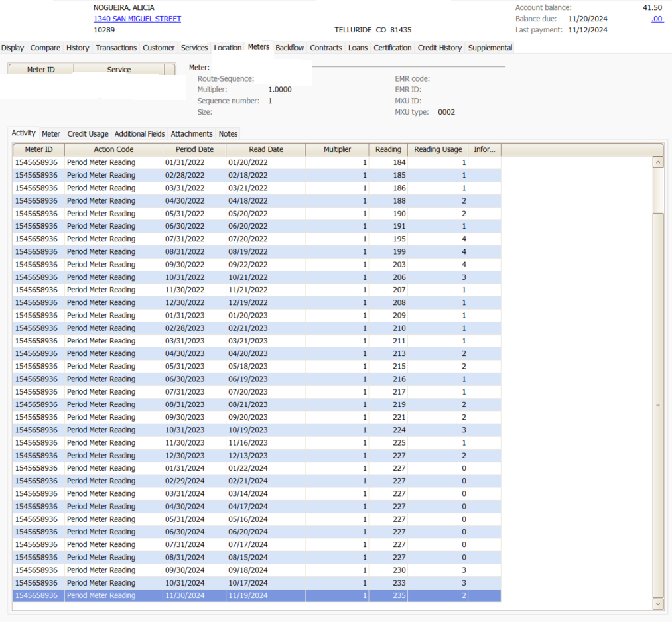Open the Compare tab
Image resolution: width=672 pixels, height=622 pixels.
[x=45, y=48]
